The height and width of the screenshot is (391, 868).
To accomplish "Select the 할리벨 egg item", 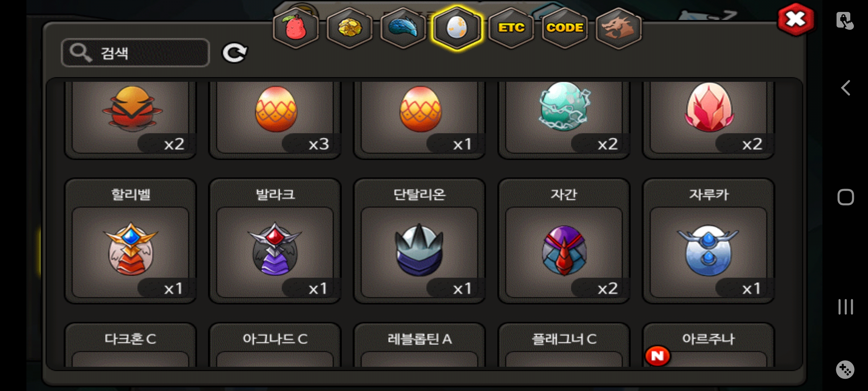I will (x=131, y=241).
